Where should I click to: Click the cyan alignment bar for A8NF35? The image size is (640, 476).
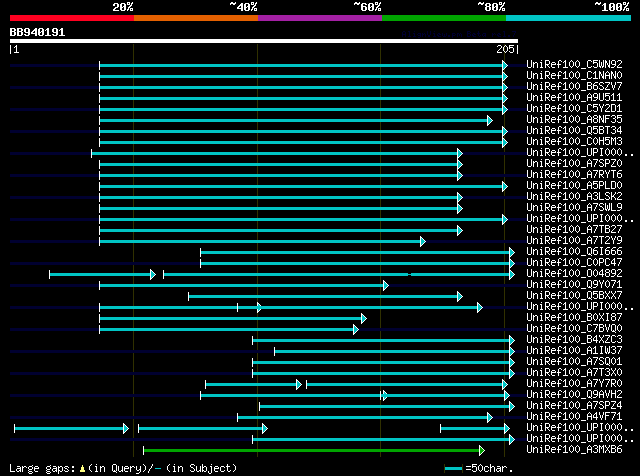pyautogui.click(x=296, y=120)
